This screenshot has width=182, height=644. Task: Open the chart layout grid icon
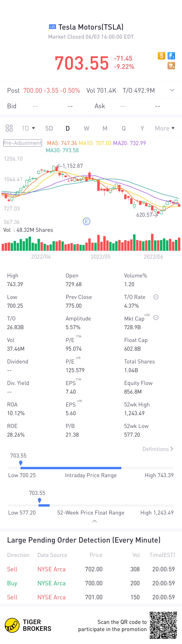coord(9,128)
